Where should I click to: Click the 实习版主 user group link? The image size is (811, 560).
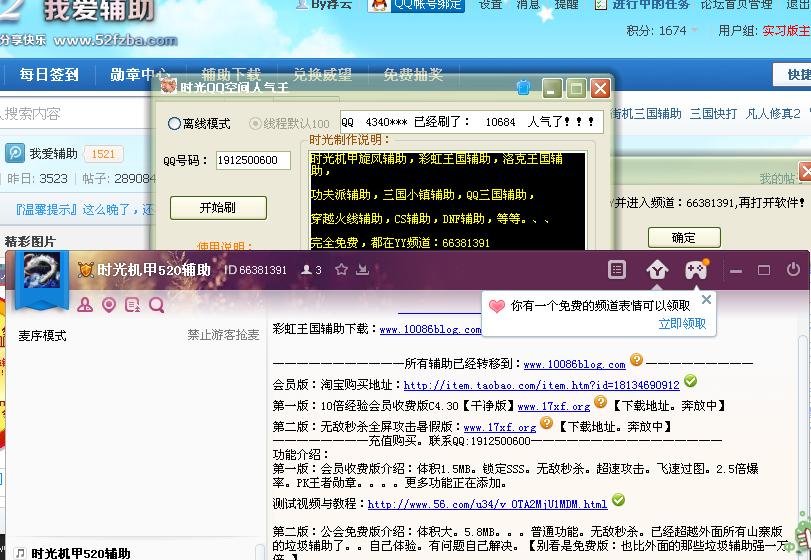click(x=786, y=31)
